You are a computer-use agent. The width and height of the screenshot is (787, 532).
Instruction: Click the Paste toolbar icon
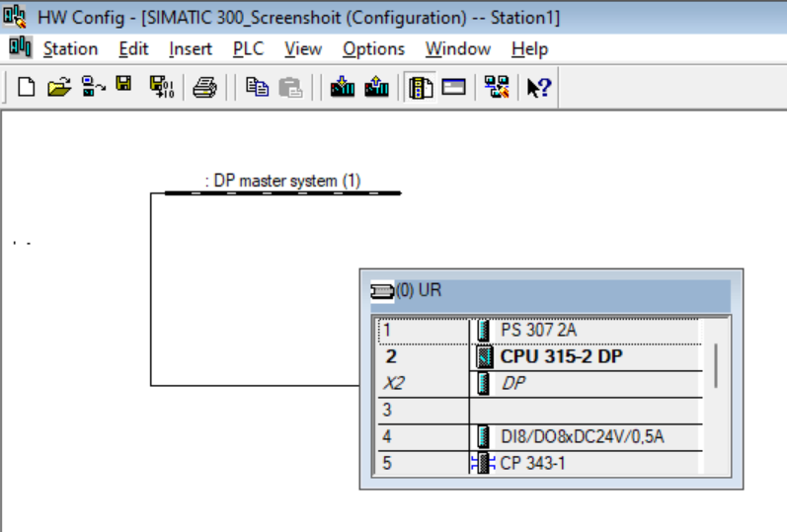[290, 87]
